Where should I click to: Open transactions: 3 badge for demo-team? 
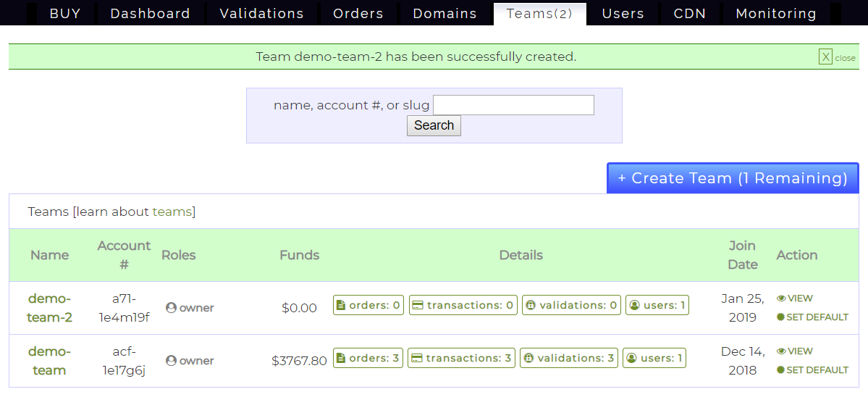point(461,359)
